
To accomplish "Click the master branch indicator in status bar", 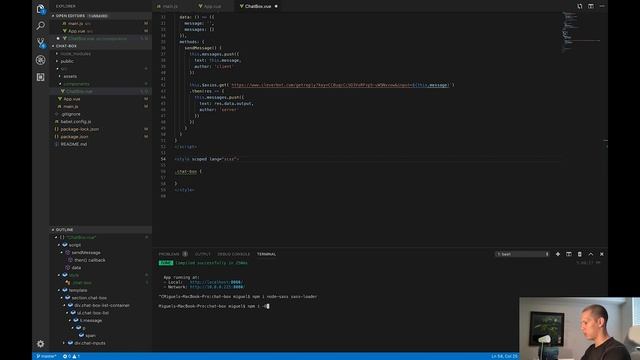I will pos(46,356).
